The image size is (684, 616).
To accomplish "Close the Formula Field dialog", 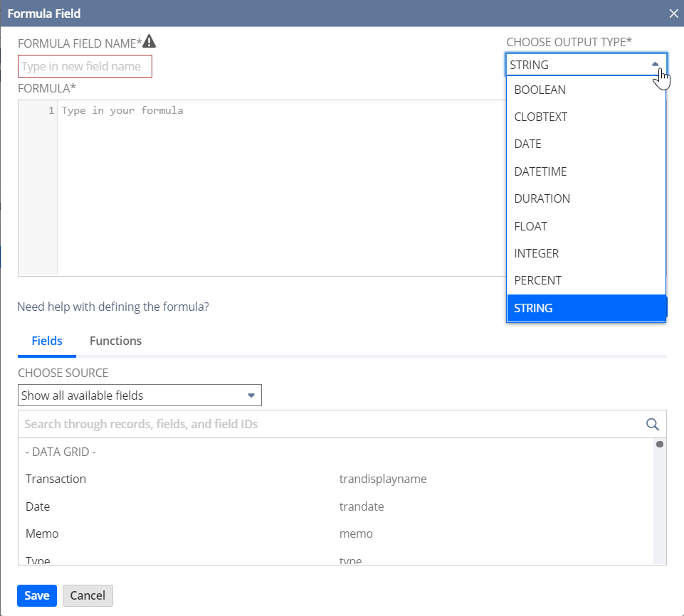I will (x=673, y=14).
